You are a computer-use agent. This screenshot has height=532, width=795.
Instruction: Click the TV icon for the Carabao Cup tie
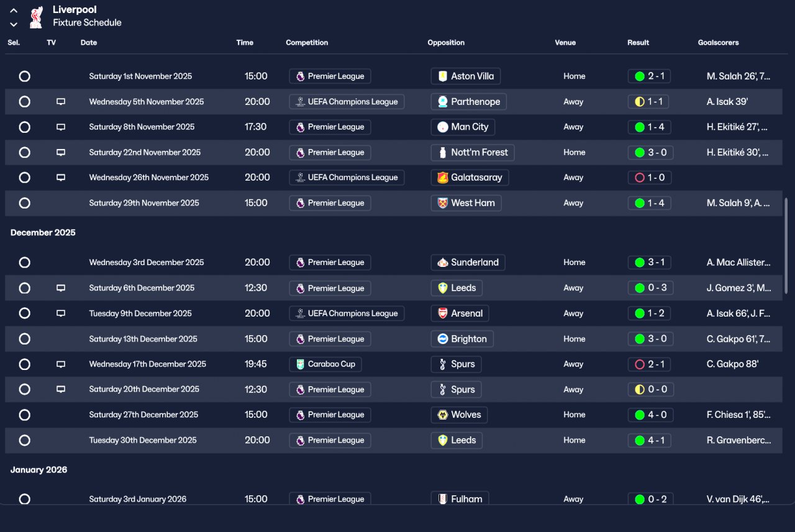(61, 364)
